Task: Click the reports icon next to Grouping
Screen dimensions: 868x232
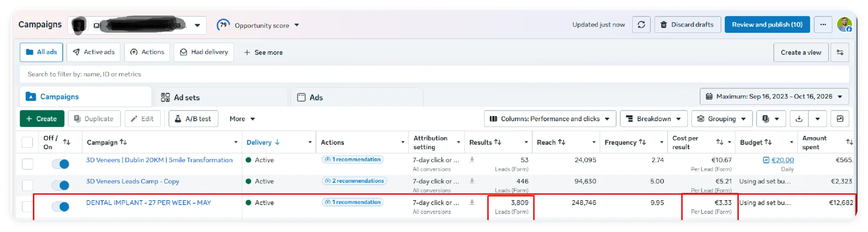Action: [x=770, y=119]
